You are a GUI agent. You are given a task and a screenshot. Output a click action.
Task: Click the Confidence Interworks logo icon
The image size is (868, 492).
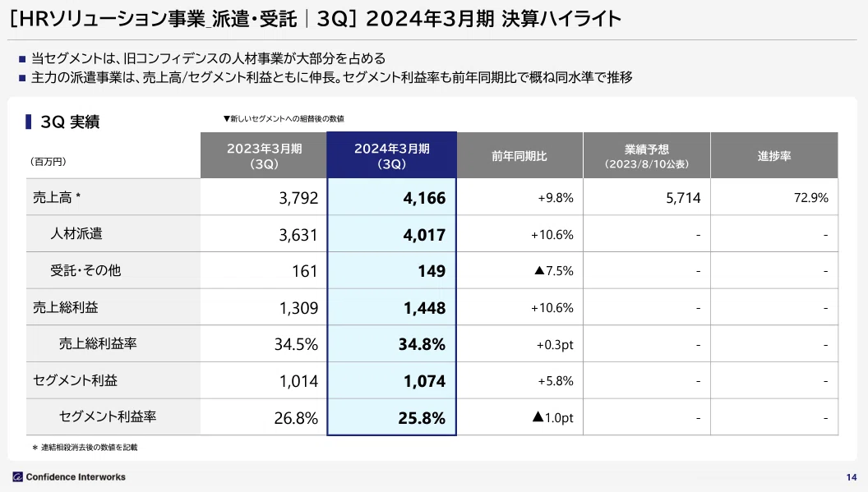click(18, 477)
